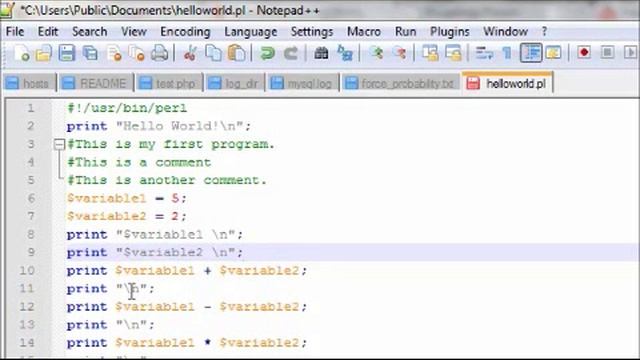Viewport: 640px width, 360px height.
Task: Click the Redo arrow icon
Action: pos(291,53)
